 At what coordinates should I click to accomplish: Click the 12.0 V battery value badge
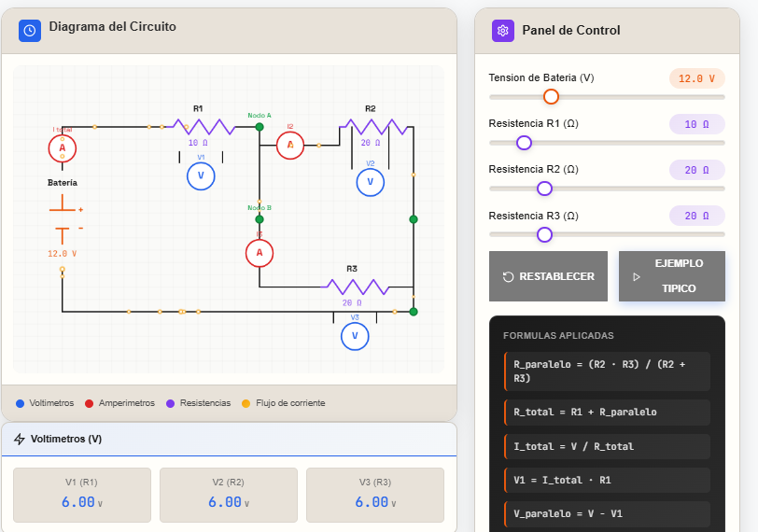(x=696, y=79)
